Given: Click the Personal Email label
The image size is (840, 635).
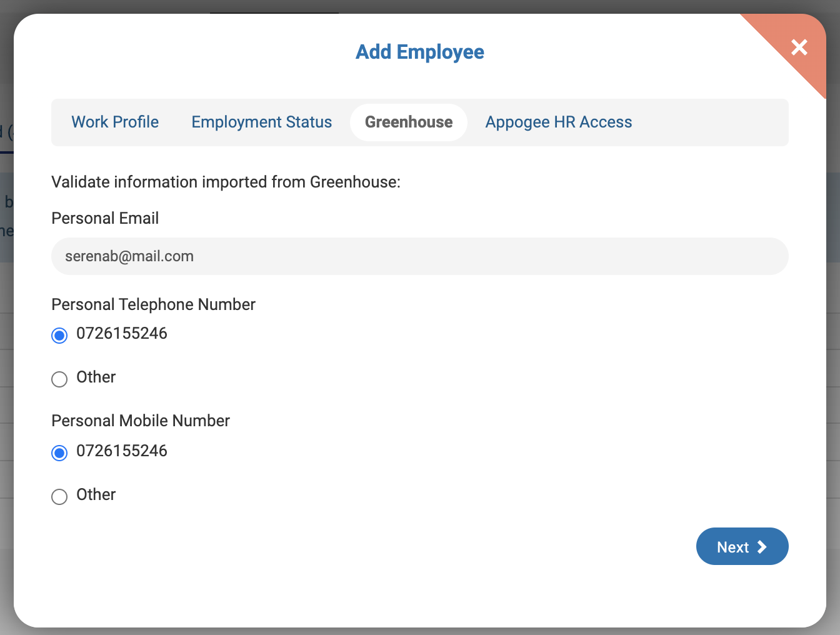Looking at the screenshot, I should pyautogui.click(x=105, y=218).
